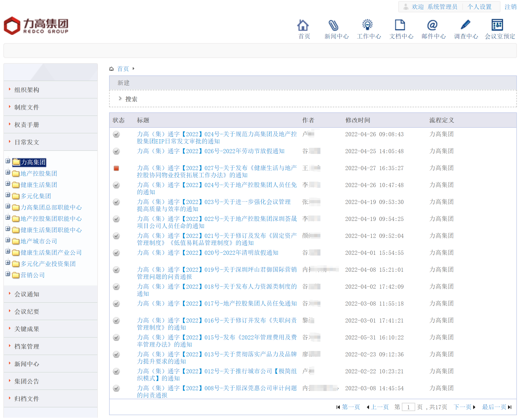Screen dimensions: 522x420
Task: Click the 修改时间 column header
Action: (358, 120)
